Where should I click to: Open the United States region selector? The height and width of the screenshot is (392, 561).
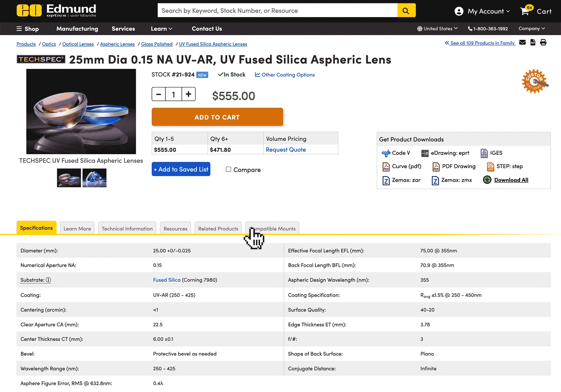[437, 29]
